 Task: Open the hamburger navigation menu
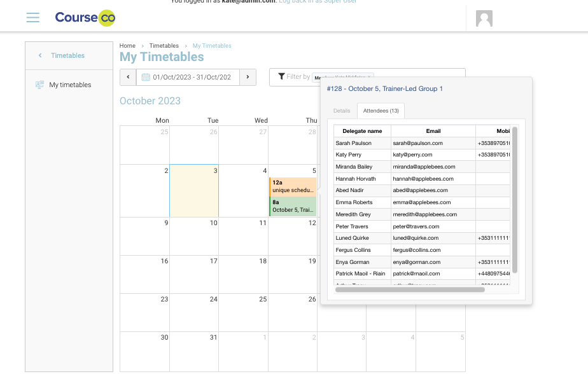coord(33,18)
